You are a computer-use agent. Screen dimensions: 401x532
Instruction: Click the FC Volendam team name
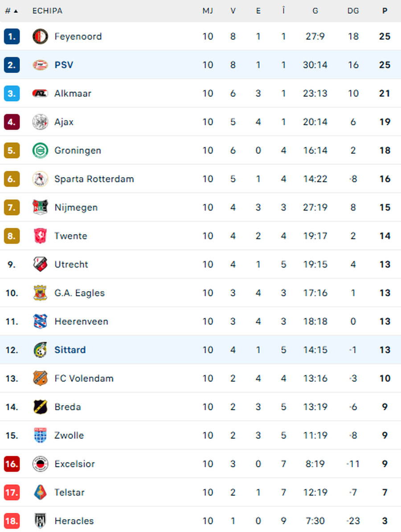coord(84,379)
